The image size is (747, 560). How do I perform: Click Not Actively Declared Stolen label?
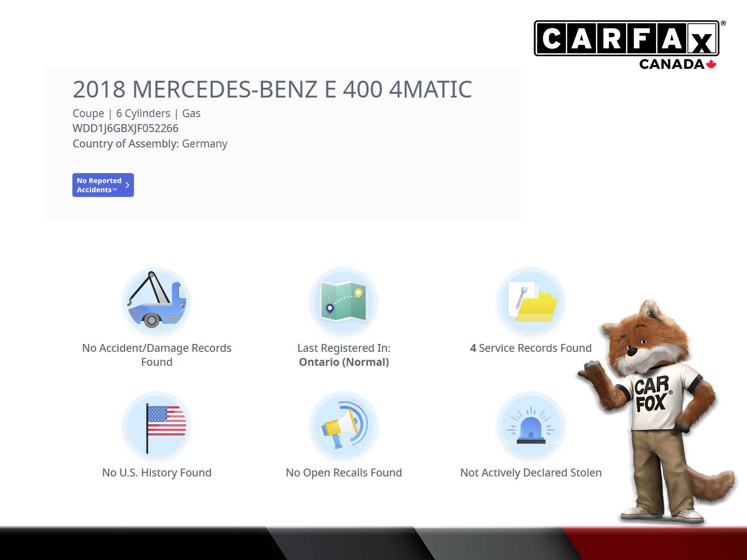tap(531, 473)
